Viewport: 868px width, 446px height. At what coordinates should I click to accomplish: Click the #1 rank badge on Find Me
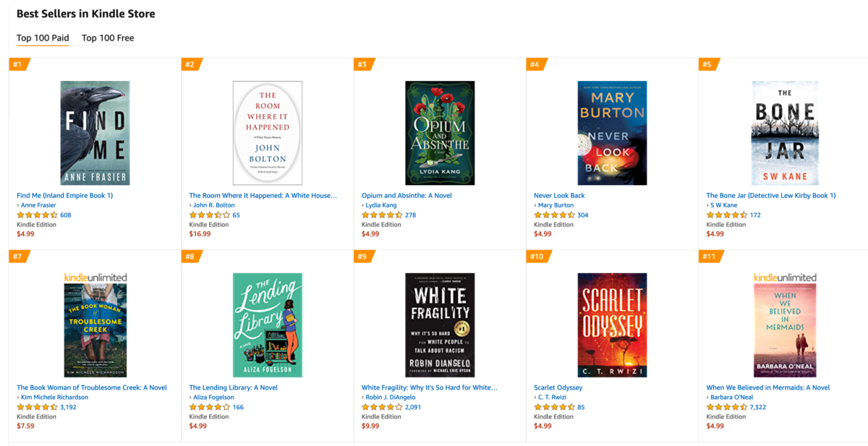pyautogui.click(x=20, y=64)
